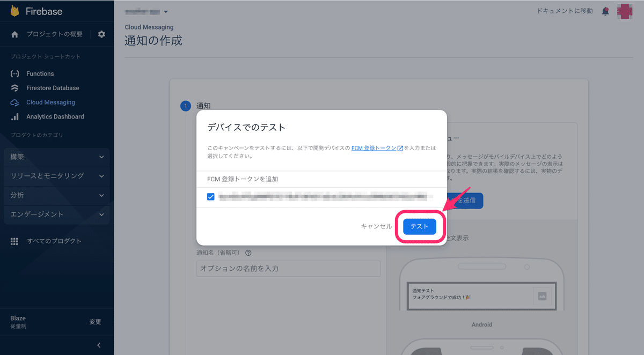Click 変更 next to Blaze plan
644x355 pixels.
pyautogui.click(x=95, y=322)
